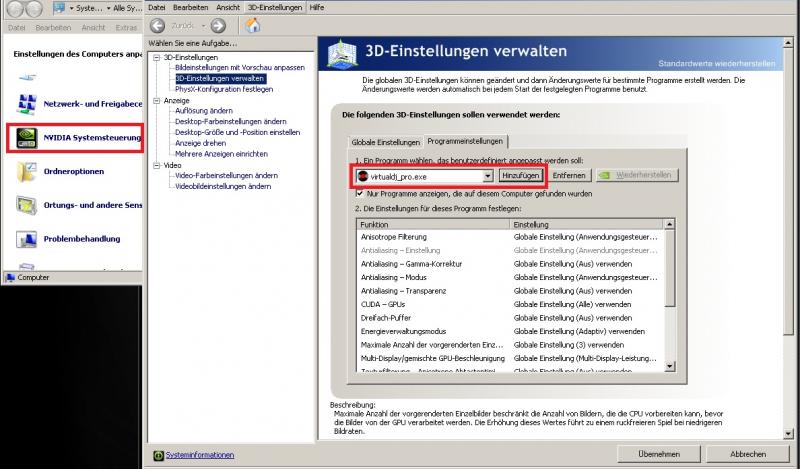
Task: Click the Übernehmen button
Action: pyautogui.click(x=659, y=454)
